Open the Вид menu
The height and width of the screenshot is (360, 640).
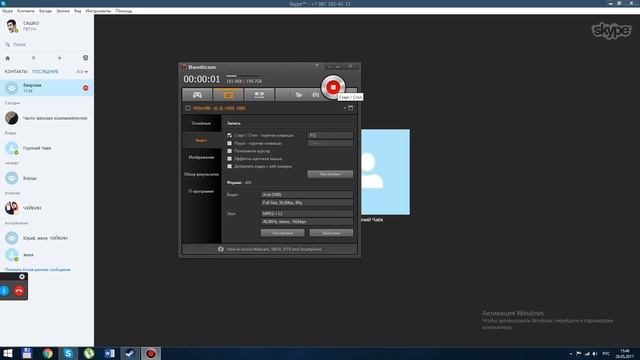(78, 11)
